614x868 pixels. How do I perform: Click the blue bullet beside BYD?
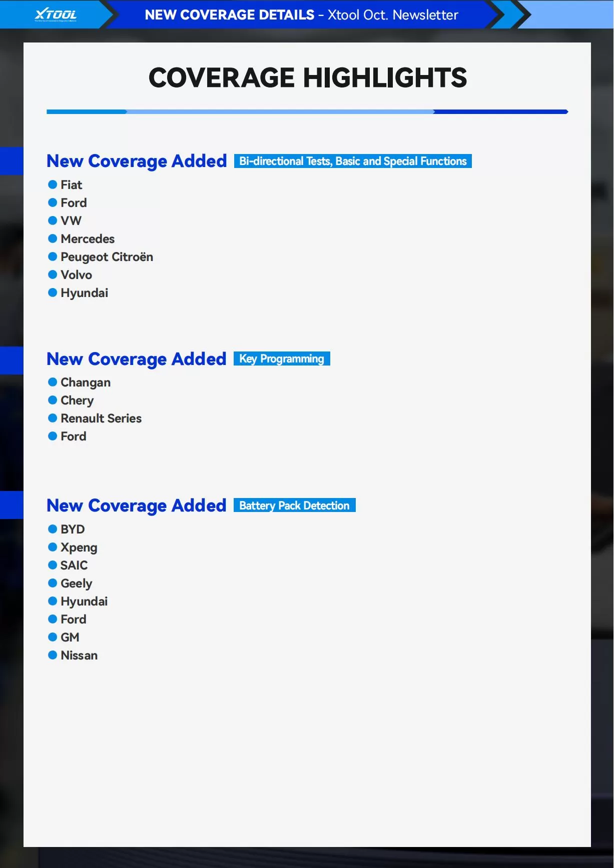[53, 529]
